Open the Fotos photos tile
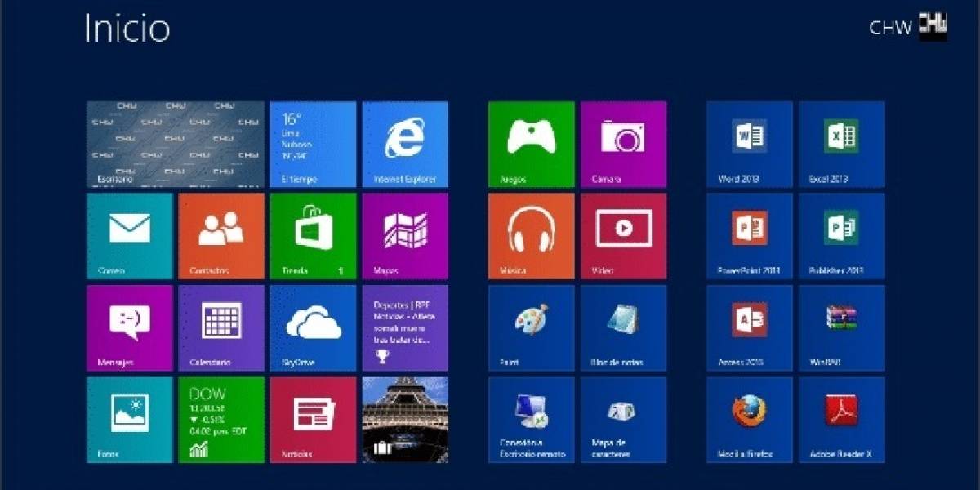The height and width of the screenshot is (490, 980). 130,420
